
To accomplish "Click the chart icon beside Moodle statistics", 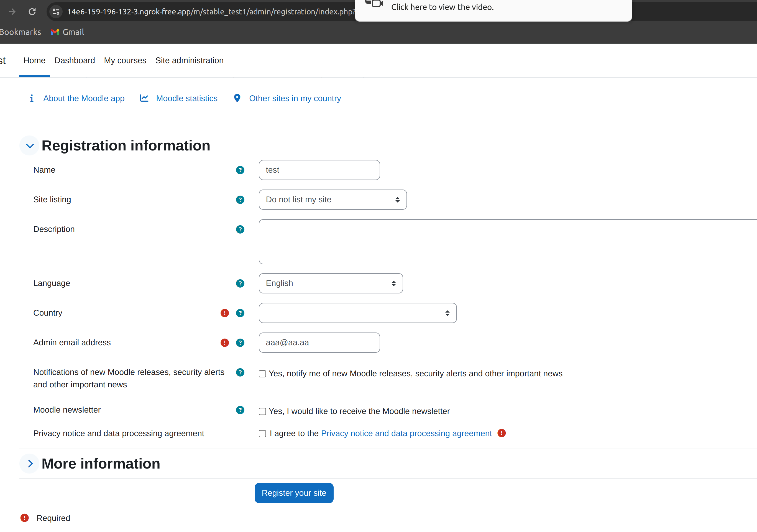I will tap(144, 98).
